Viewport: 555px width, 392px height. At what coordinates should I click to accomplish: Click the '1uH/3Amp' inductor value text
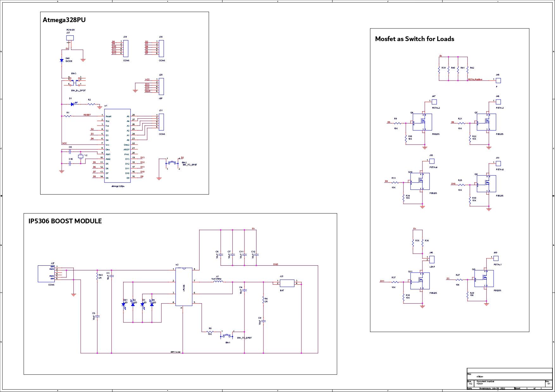217,279
